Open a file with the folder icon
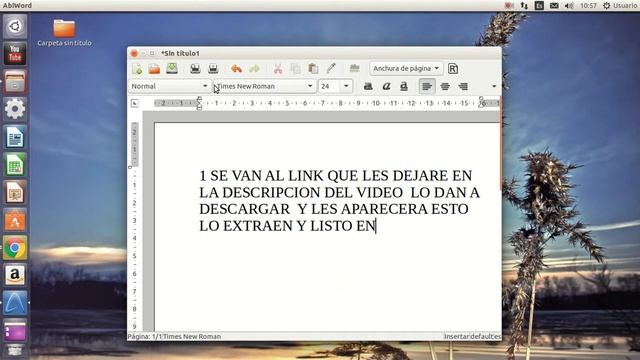640x360 pixels. 154,69
